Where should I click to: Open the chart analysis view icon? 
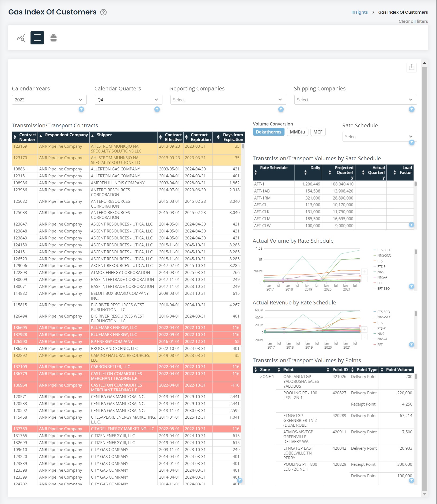[x=21, y=38]
